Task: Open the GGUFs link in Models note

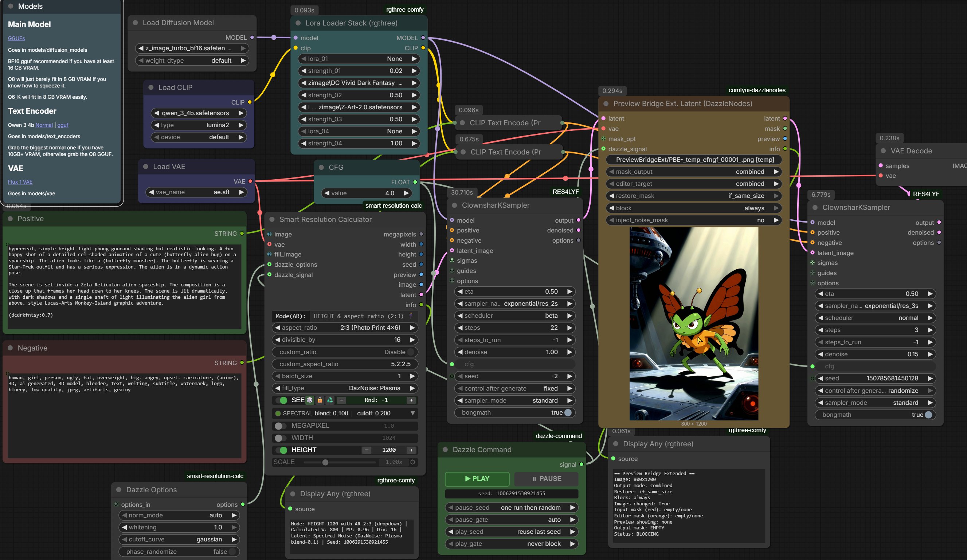Action: pyautogui.click(x=16, y=38)
